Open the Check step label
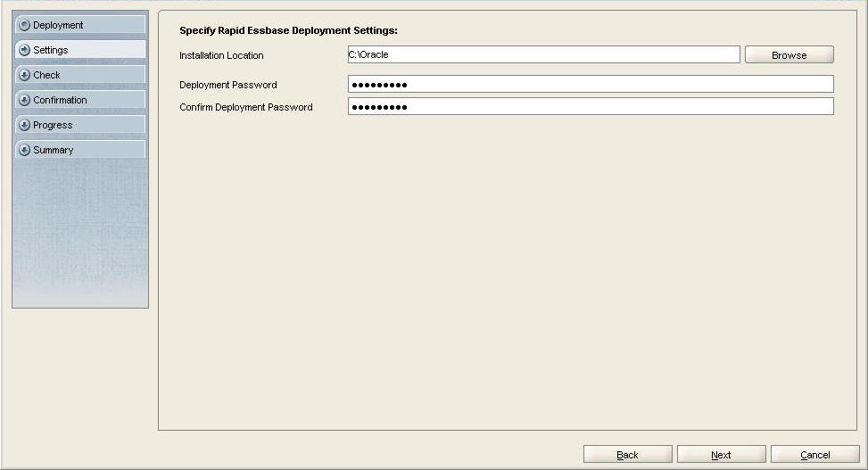868x470 pixels. coord(46,75)
